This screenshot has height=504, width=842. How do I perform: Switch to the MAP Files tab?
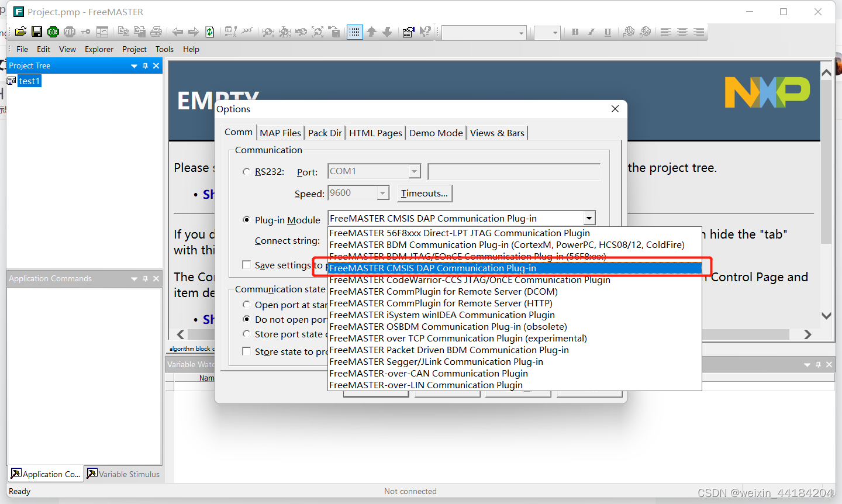[x=281, y=133]
